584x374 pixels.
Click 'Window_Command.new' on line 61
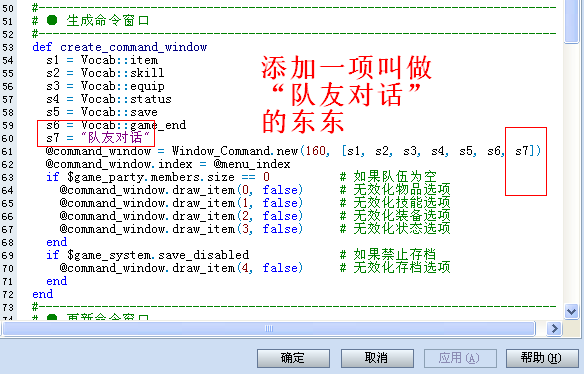click(235, 151)
